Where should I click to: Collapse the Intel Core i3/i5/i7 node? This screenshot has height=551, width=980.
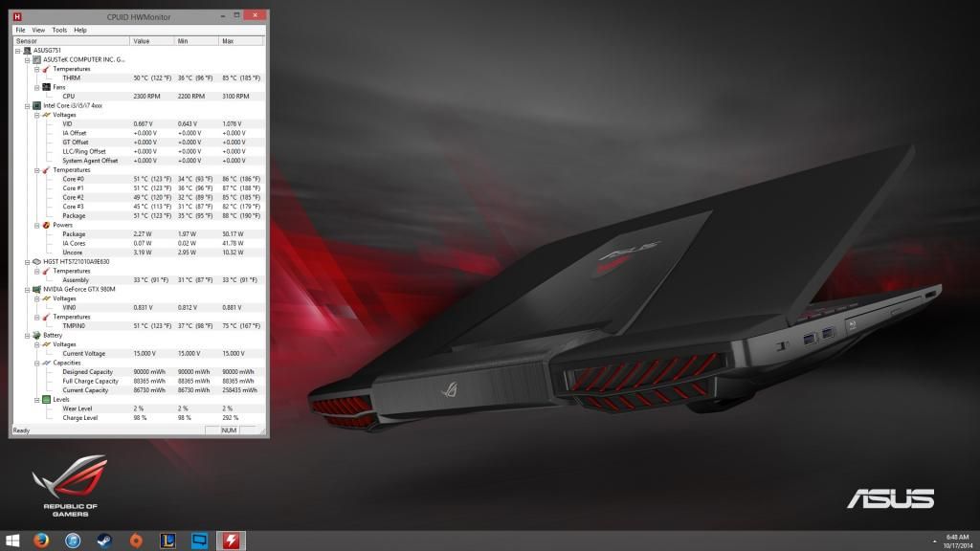[x=28, y=106]
